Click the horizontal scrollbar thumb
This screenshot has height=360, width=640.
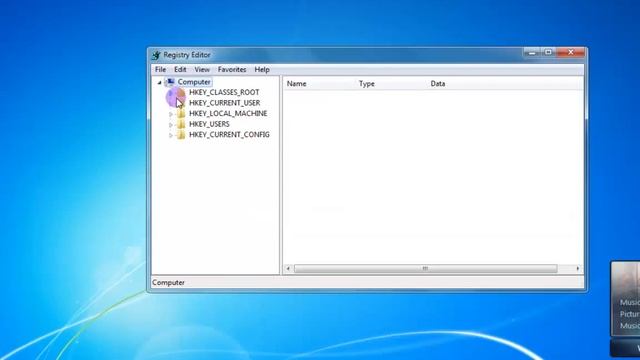(x=425, y=269)
